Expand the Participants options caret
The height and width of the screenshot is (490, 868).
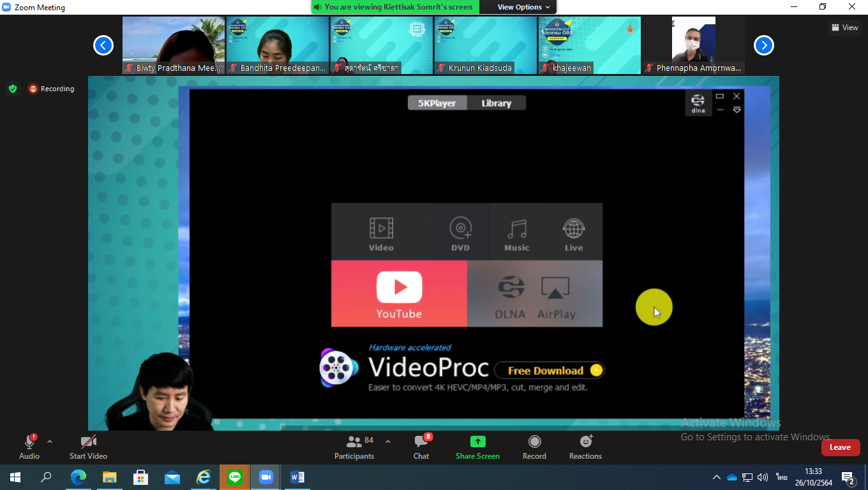387,442
